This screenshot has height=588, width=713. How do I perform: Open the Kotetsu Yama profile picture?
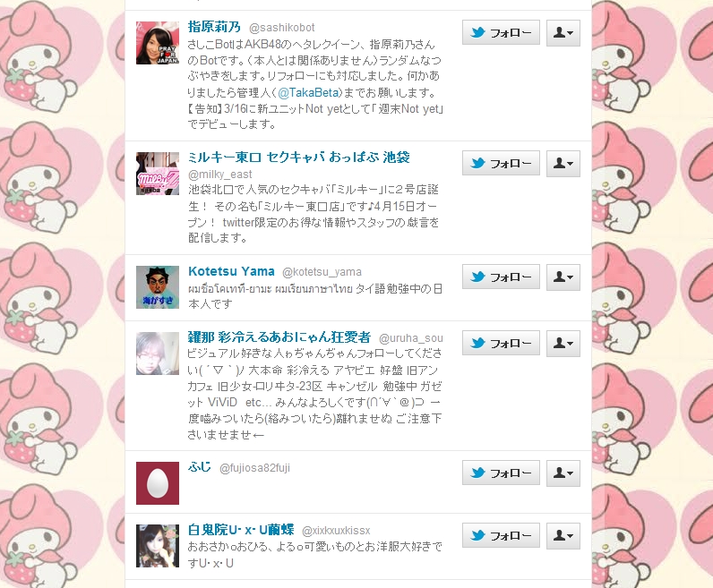pyautogui.click(x=158, y=287)
